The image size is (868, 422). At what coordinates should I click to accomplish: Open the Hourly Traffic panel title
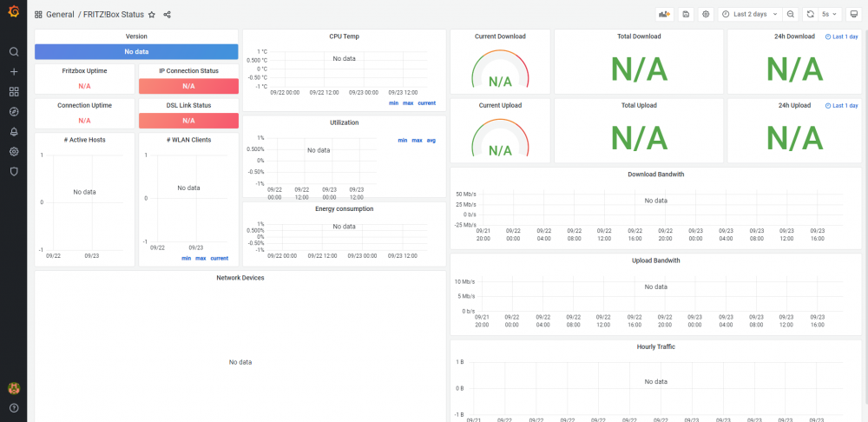pyautogui.click(x=655, y=346)
